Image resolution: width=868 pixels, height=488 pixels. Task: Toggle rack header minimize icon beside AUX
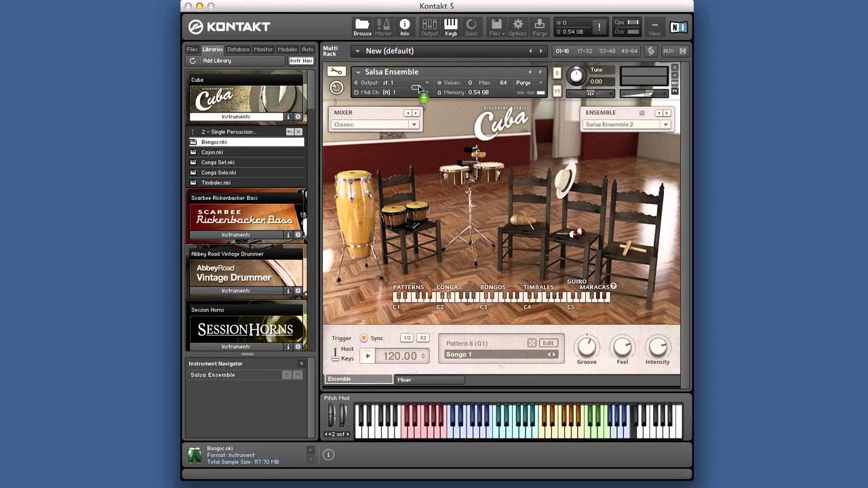coord(683,51)
